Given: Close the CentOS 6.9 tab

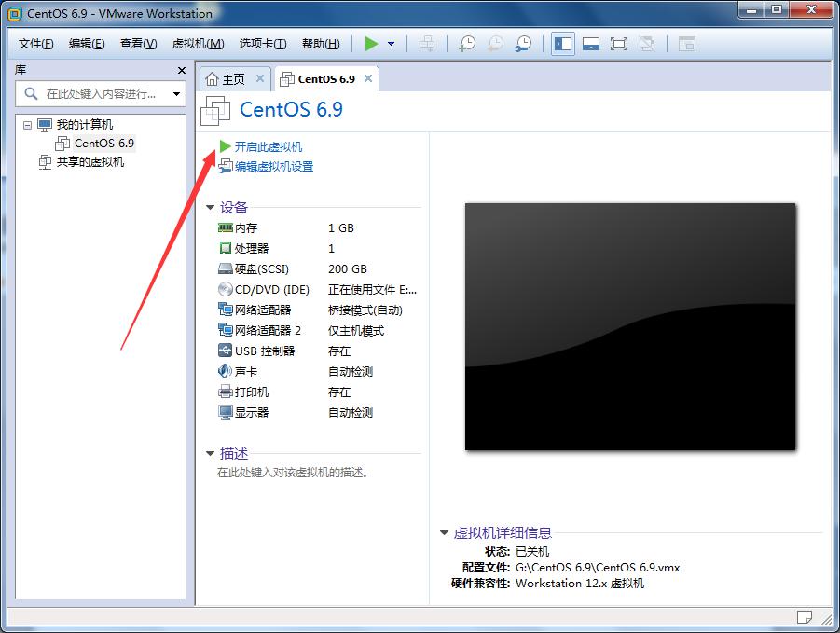Looking at the screenshot, I should click(368, 78).
